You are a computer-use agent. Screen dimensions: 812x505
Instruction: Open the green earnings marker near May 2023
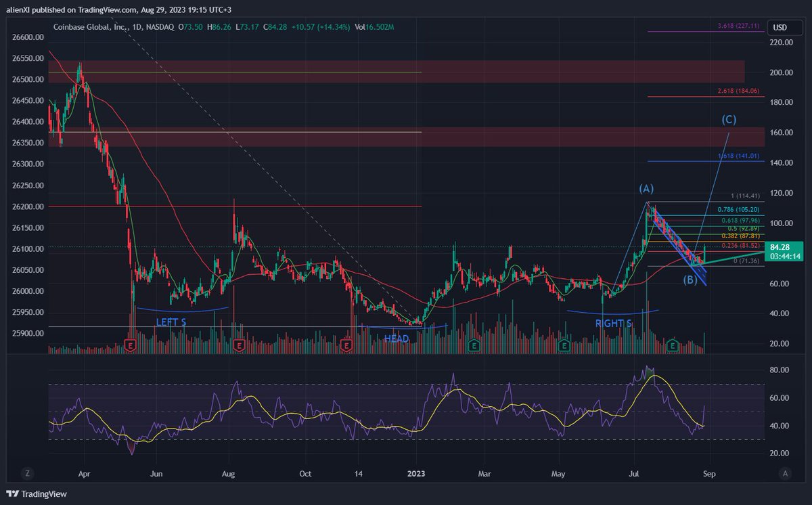(564, 345)
